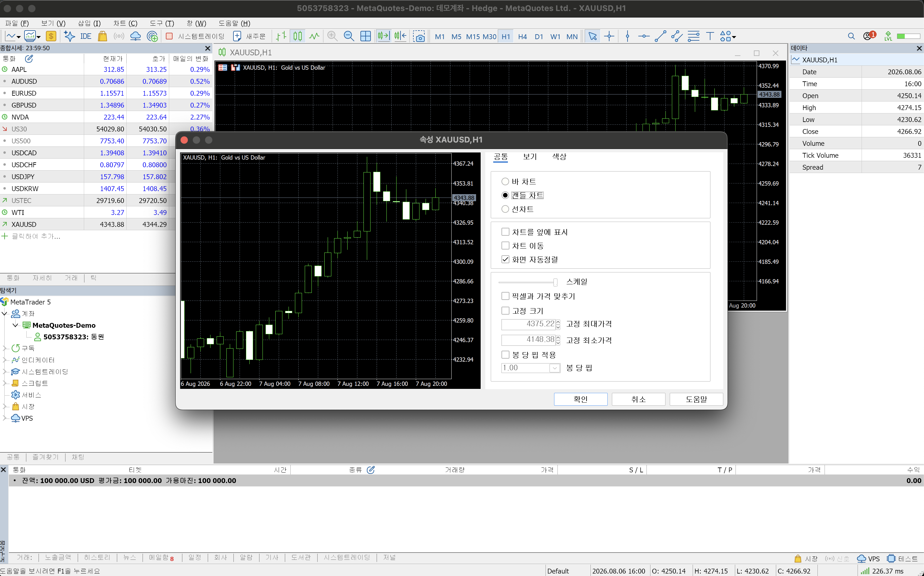Screen dimensions: 924x576
Task: Draw a horizontal line on chart
Action: [x=644, y=36]
